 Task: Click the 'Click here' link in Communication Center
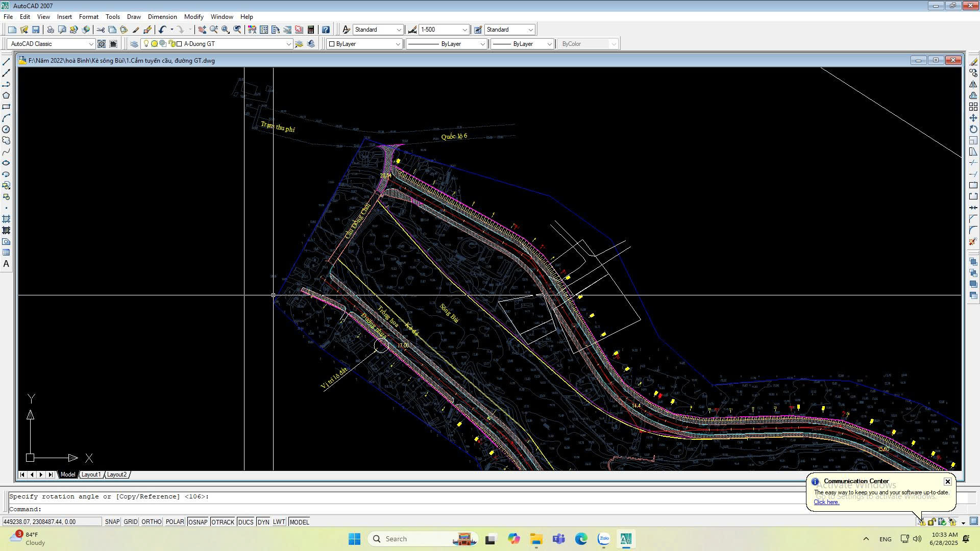(x=826, y=503)
